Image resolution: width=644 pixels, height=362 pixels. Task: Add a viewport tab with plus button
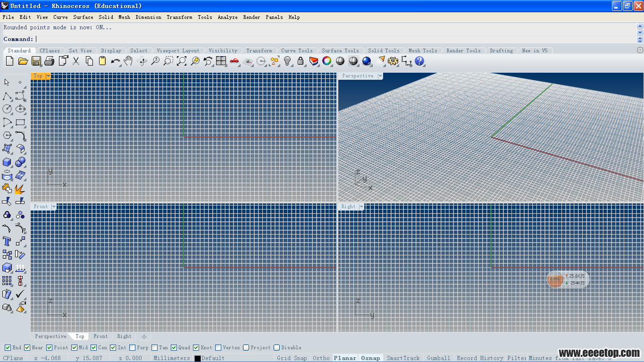point(144,337)
